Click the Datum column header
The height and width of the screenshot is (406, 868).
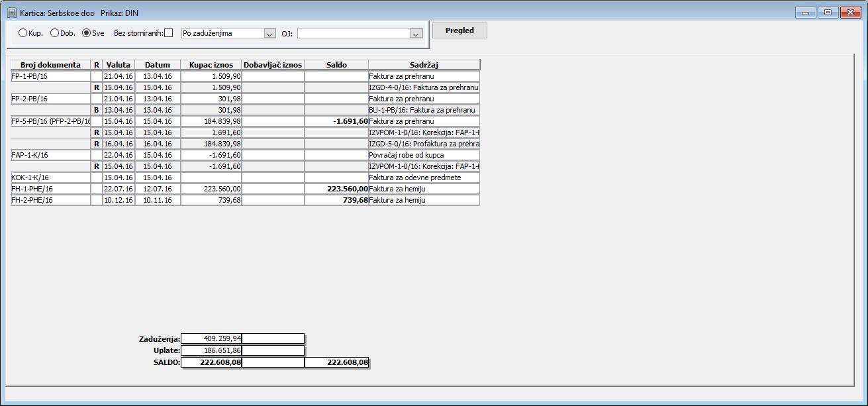click(158, 65)
